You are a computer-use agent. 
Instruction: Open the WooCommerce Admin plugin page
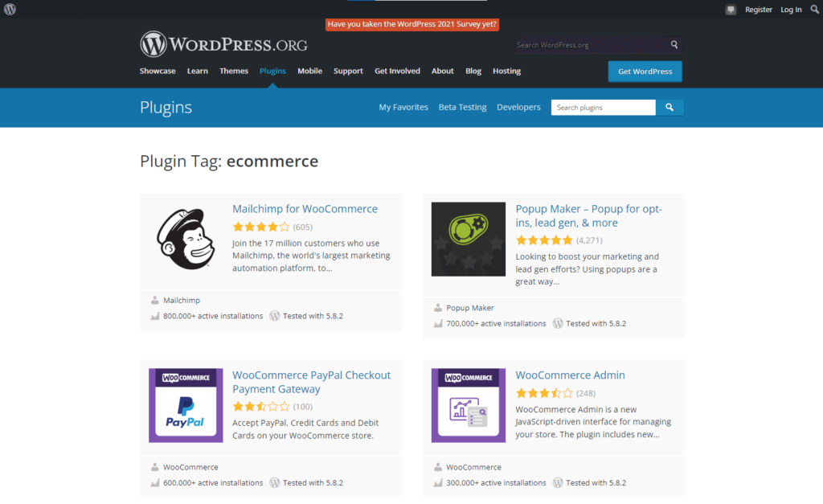pyautogui.click(x=570, y=375)
